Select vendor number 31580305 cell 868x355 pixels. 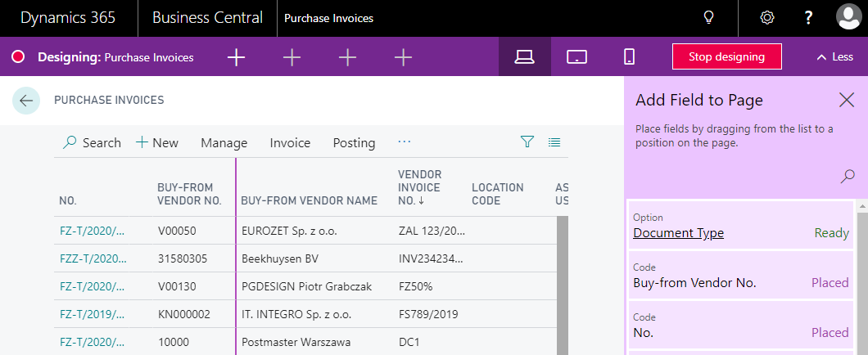183,258
